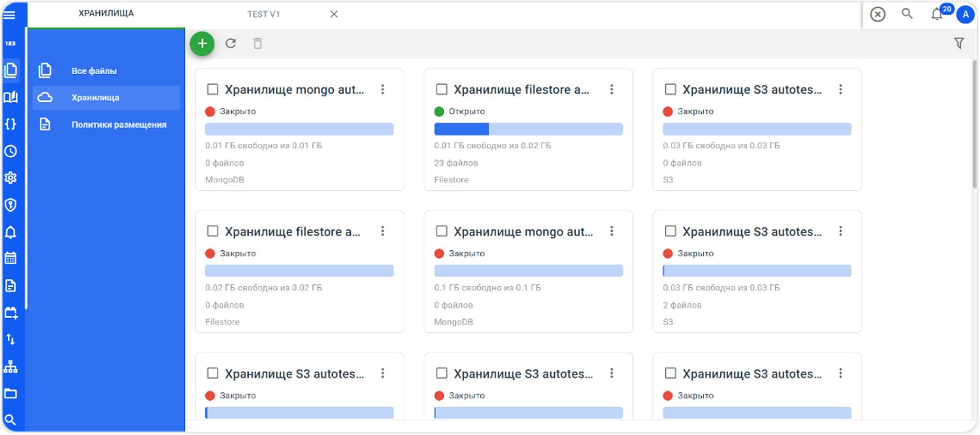Open the book-shaped reference icon in the left rail
The height and width of the screenshot is (435, 980).
(x=10, y=97)
